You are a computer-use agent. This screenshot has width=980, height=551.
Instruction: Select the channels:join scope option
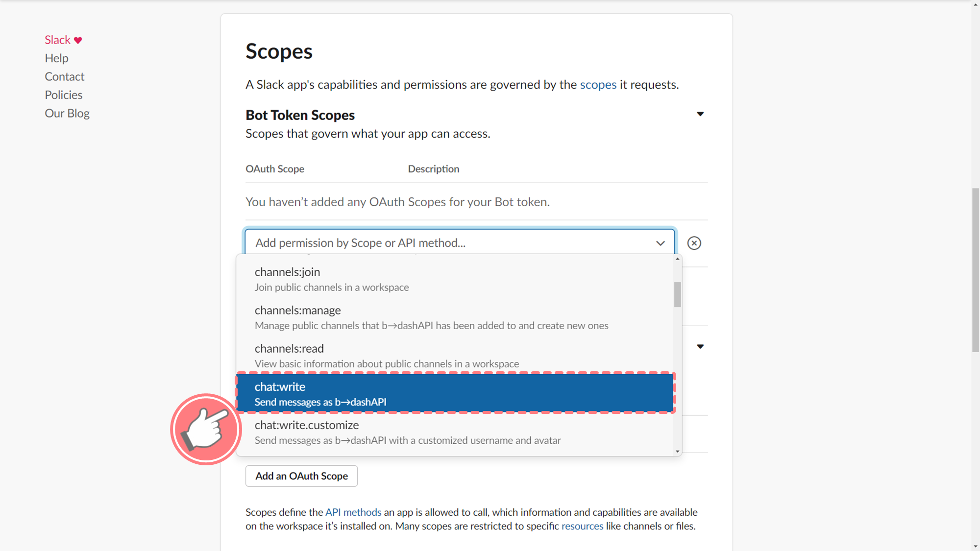click(x=455, y=279)
